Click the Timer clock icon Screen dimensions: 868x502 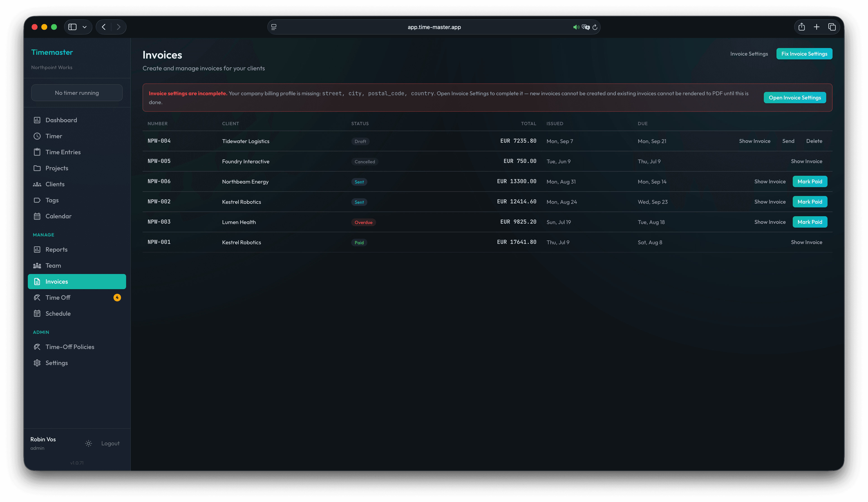(x=37, y=136)
